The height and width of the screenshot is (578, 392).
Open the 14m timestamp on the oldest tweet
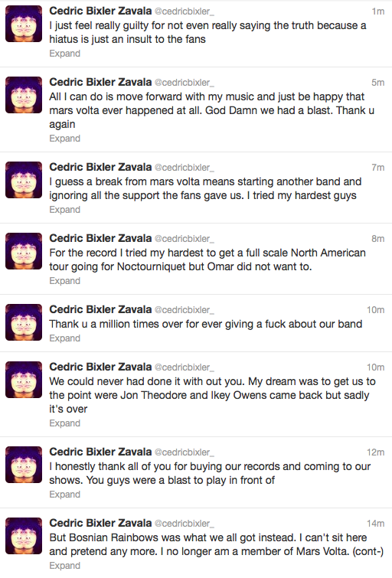click(375, 524)
